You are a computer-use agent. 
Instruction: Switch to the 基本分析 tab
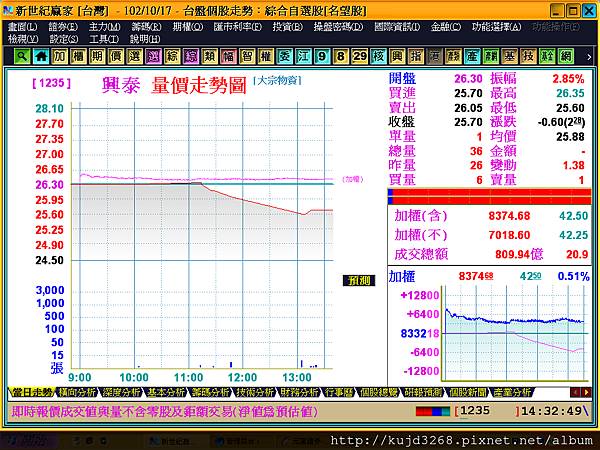[166, 392]
